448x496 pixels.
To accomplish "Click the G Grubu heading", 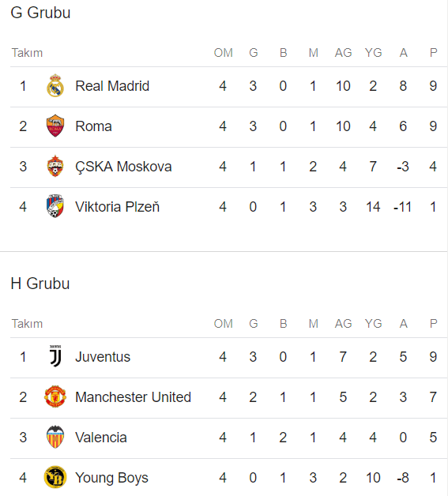I will (x=40, y=13).
